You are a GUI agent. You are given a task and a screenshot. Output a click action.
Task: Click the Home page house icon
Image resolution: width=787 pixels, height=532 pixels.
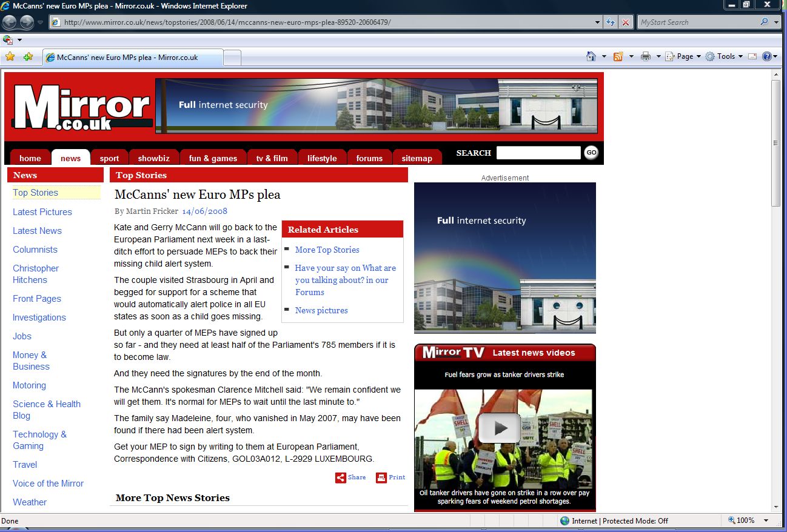591,56
